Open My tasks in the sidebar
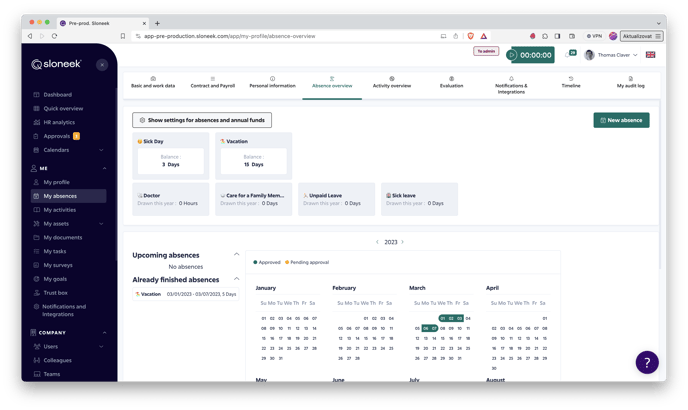This screenshot has height=410, width=688. [x=54, y=252]
